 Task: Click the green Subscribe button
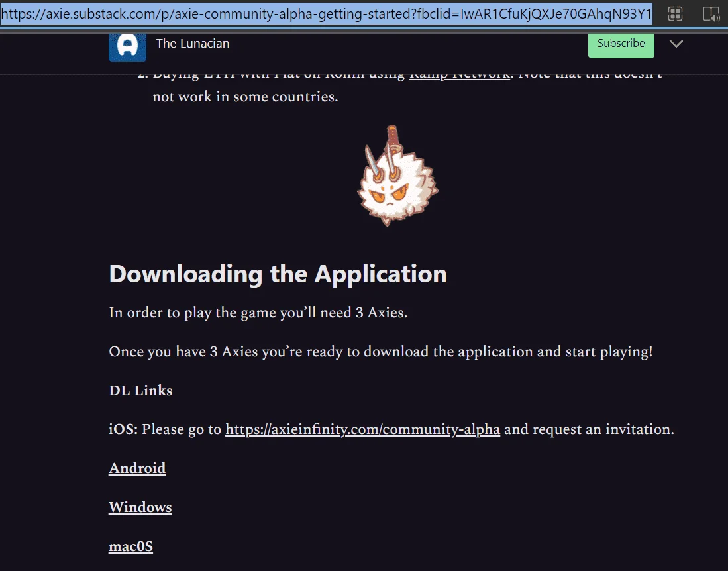pyautogui.click(x=621, y=45)
